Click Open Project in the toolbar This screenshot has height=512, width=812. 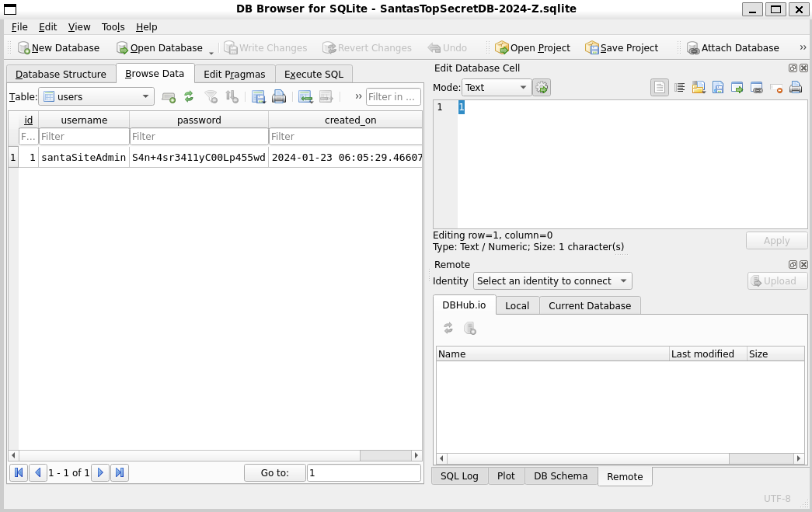click(532, 47)
